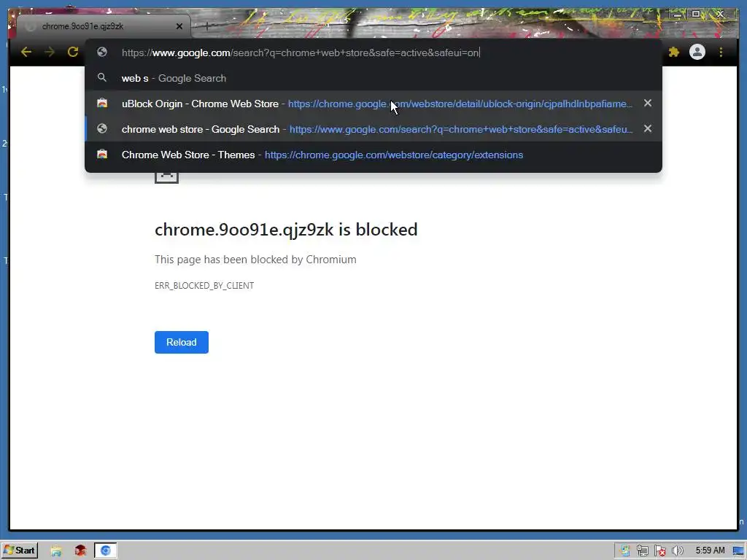Reload page with the toolbar refresh icon
The height and width of the screenshot is (560, 747).
[x=73, y=52]
